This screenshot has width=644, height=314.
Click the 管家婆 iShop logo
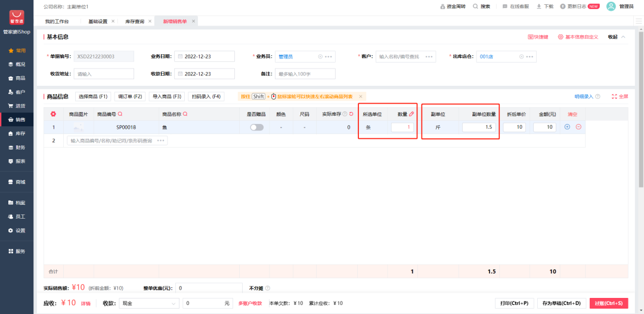tap(17, 18)
